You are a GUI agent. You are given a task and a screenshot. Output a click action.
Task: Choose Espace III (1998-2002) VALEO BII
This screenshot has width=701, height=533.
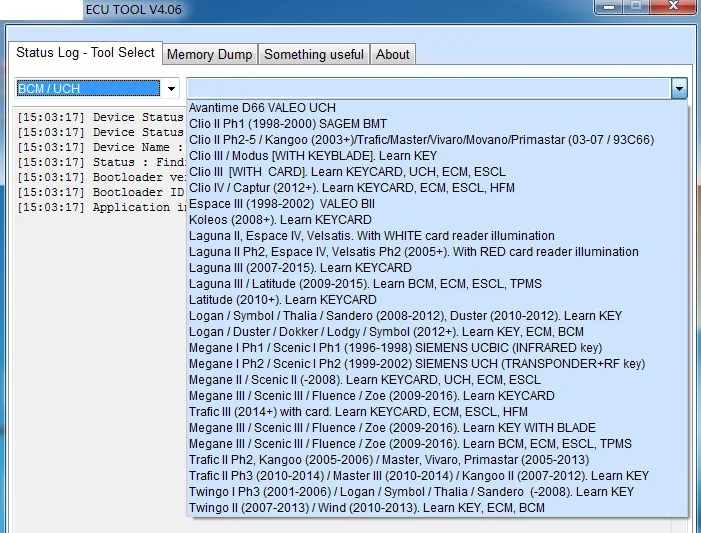(x=281, y=203)
